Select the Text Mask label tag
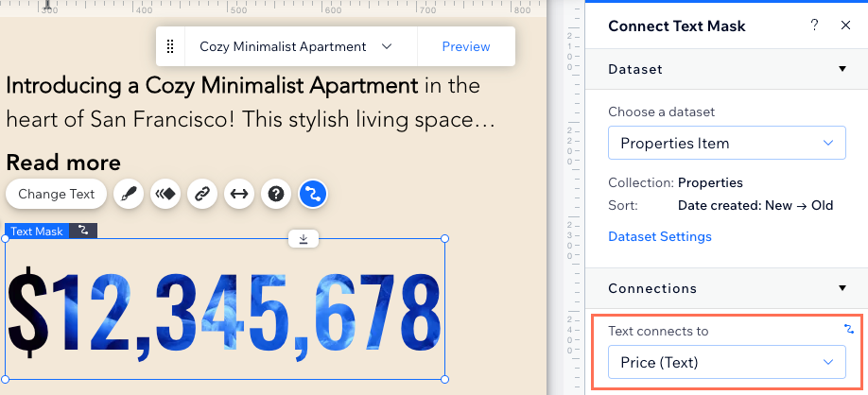 point(37,232)
